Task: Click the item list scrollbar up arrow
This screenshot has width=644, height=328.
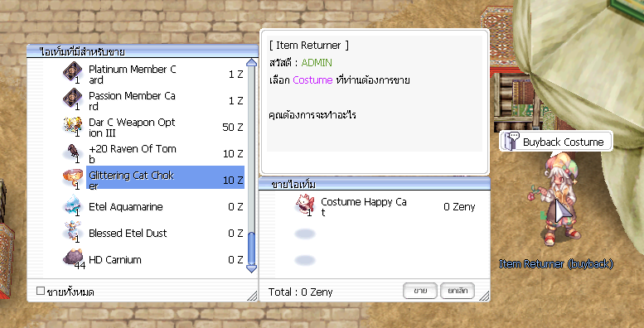Action: coord(251,63)
